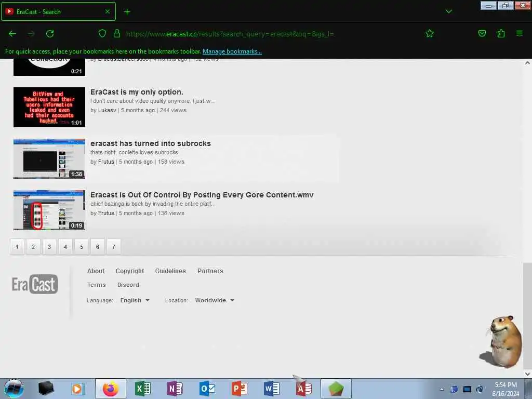
Task: Open the black box taskbar icon
Action: (46, 389)
